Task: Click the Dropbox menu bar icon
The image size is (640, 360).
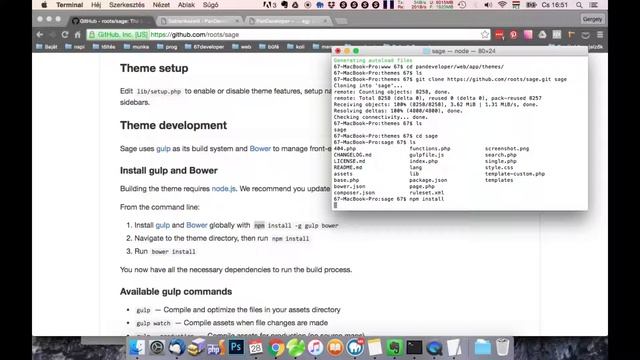Action: [331, 5]
